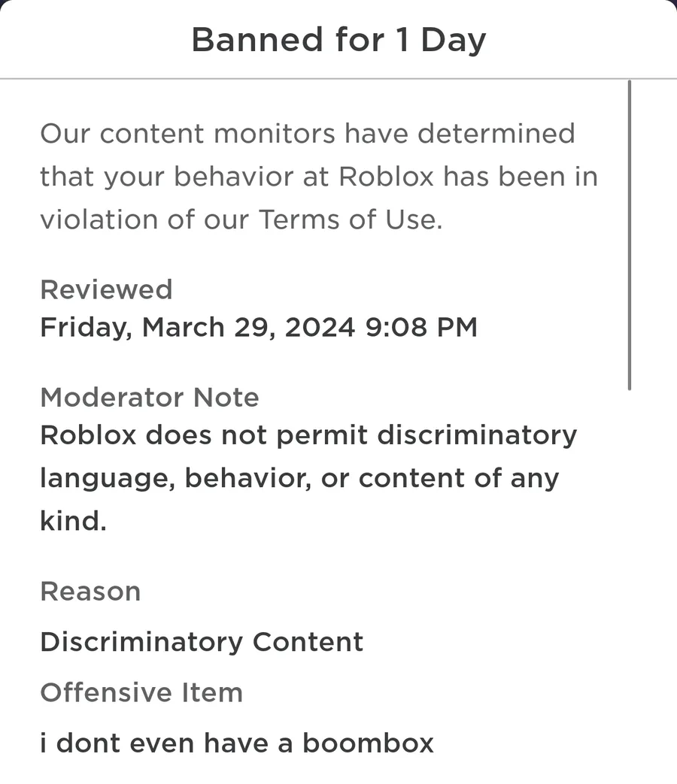
Task: Click the word "determined" in the opening paragraph
Action: pos(496,135)
